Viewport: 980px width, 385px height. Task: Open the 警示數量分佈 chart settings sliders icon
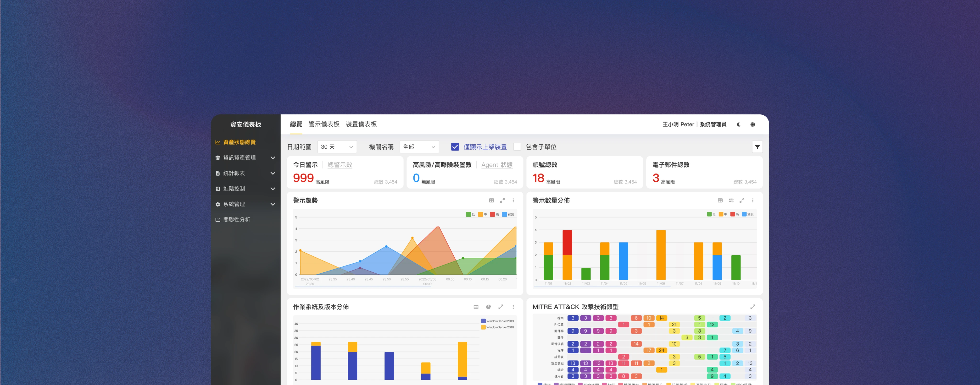point(731,200)
